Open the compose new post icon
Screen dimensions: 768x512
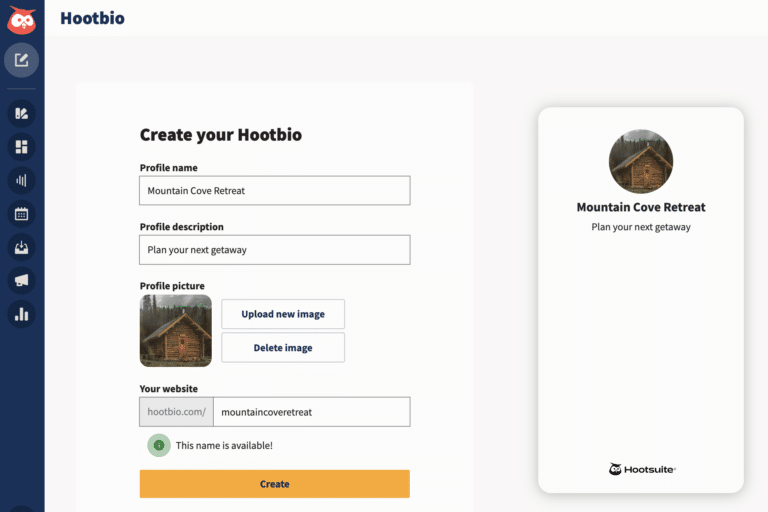click(21, 60)
